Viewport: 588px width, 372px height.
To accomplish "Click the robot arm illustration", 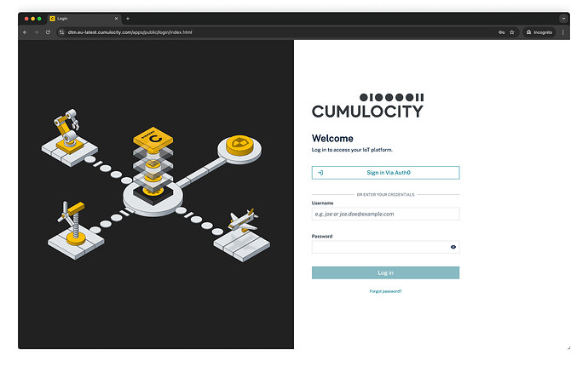I will tap(69, 137).
